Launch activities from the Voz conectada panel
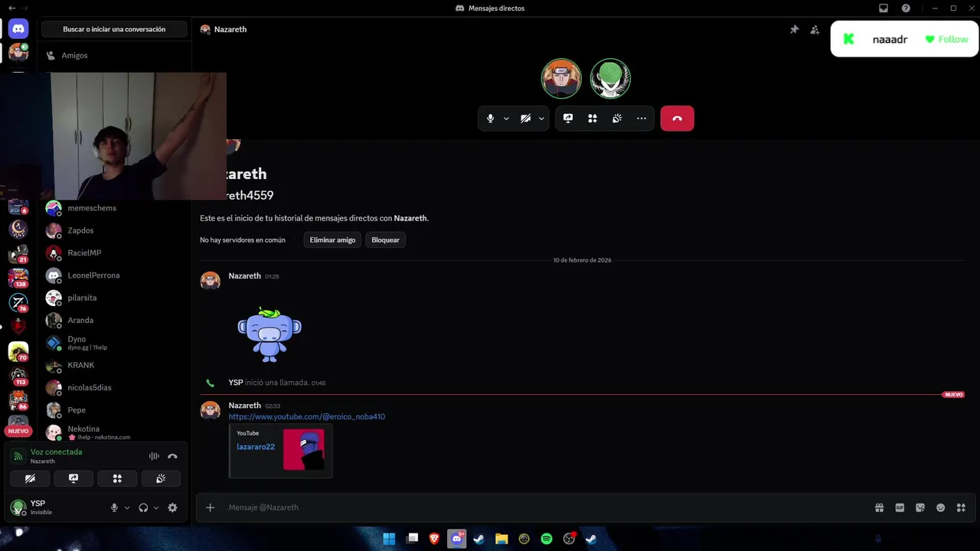Screen dimensions: 980x551 pyautogui.click(x=117, y=478)
